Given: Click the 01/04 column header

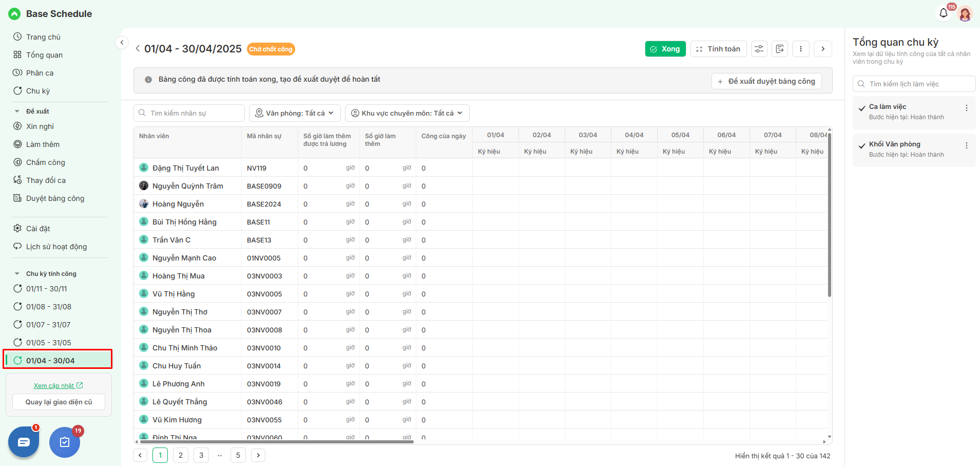Looking at the screenshot, I should tap(495, 135).
